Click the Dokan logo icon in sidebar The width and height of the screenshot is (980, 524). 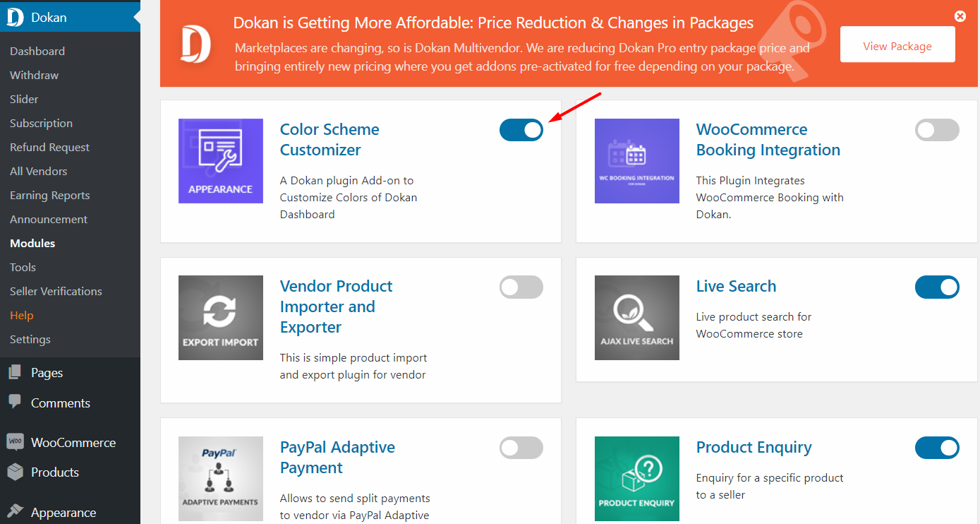(x=16, y=17)
